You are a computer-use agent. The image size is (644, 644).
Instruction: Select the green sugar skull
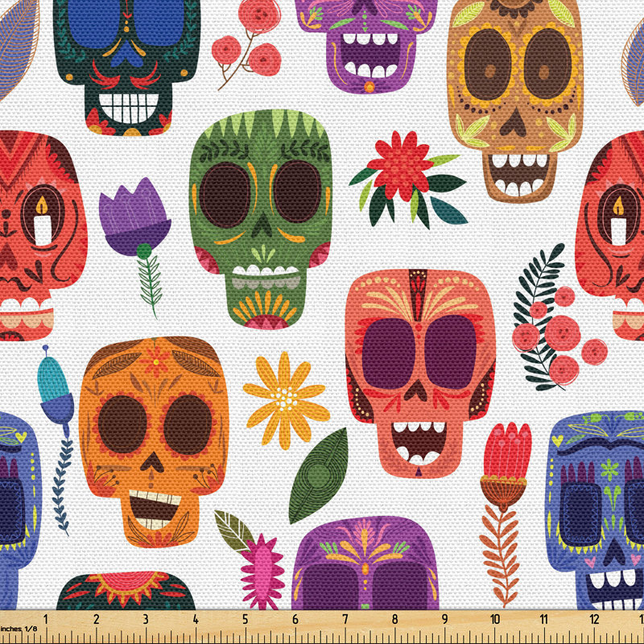[260, 220]
